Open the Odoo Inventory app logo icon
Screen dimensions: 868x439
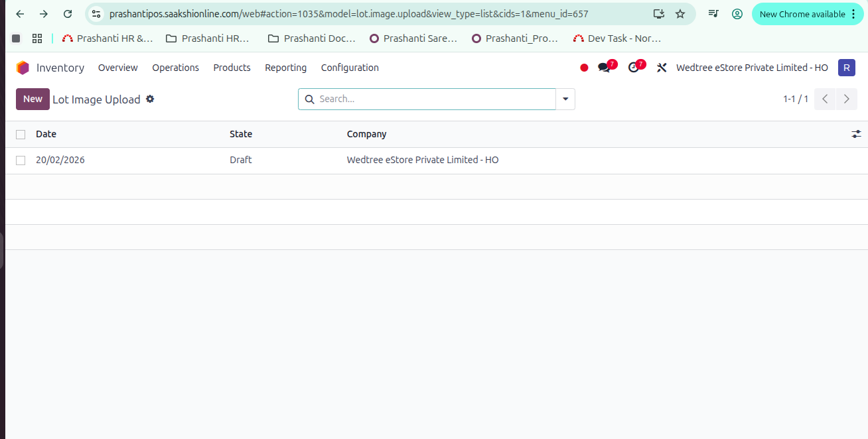tap(23, 68)
